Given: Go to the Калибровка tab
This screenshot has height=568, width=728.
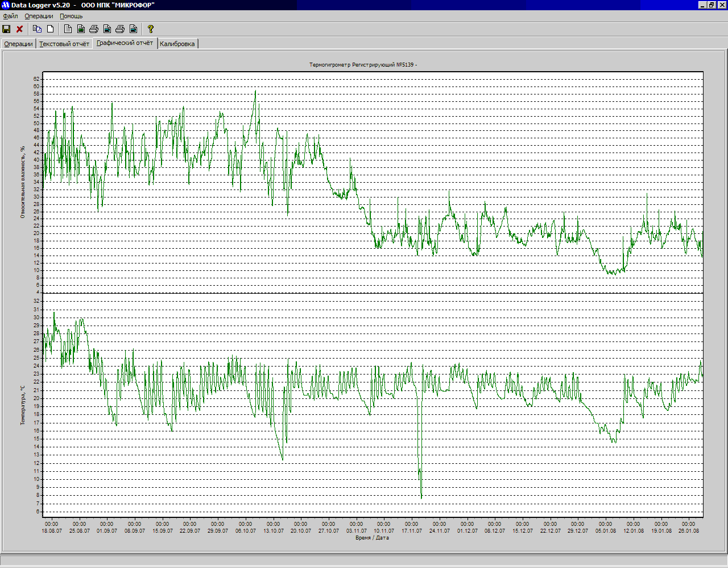Looking at the screenshot, I should (x=177, y=44).
